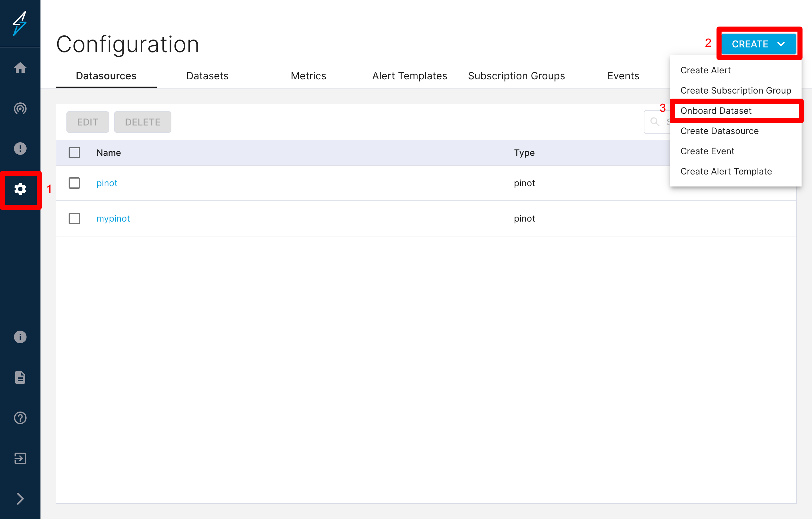Open the pinot datasource link

coord(107,183)
